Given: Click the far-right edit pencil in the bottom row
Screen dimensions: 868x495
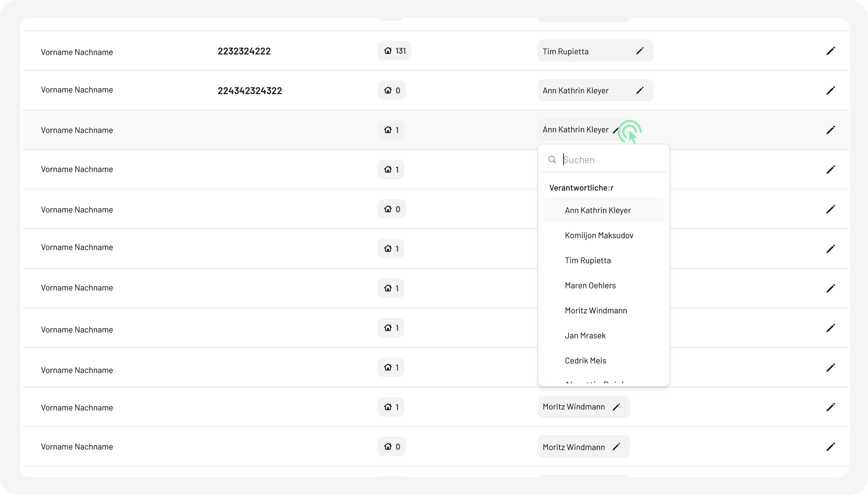Looking at the screenshot, I should click(830, 447).
